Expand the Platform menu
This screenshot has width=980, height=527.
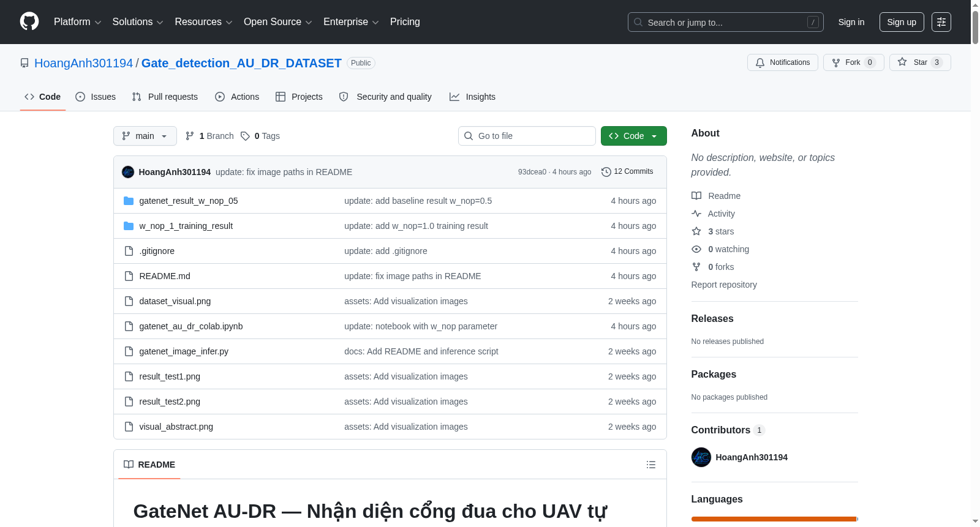click(x=77, y=22)
